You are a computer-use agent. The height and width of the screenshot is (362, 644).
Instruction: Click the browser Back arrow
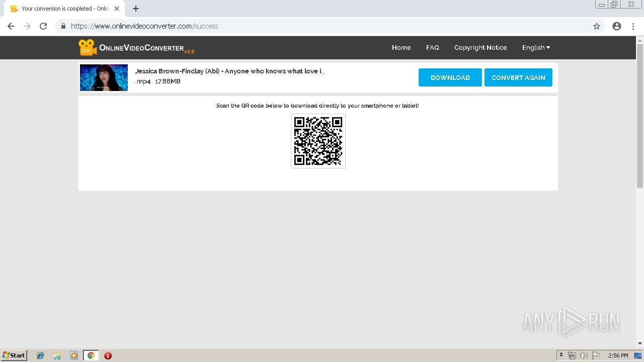tap(11, 26)
